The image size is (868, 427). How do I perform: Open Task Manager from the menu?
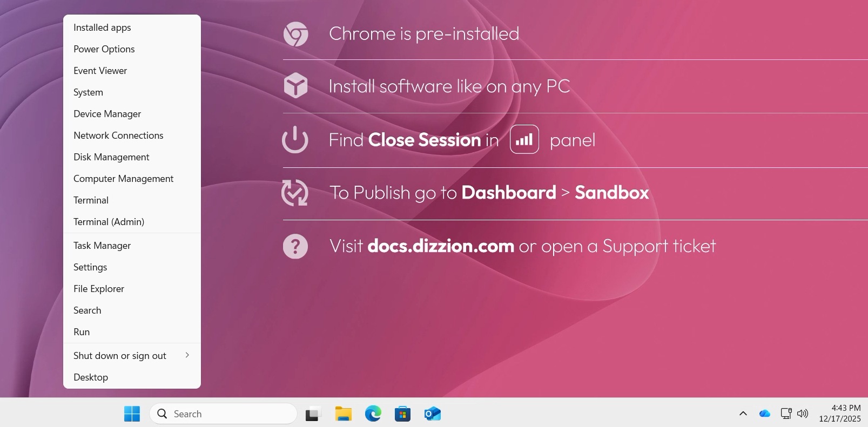click(132, 246)
